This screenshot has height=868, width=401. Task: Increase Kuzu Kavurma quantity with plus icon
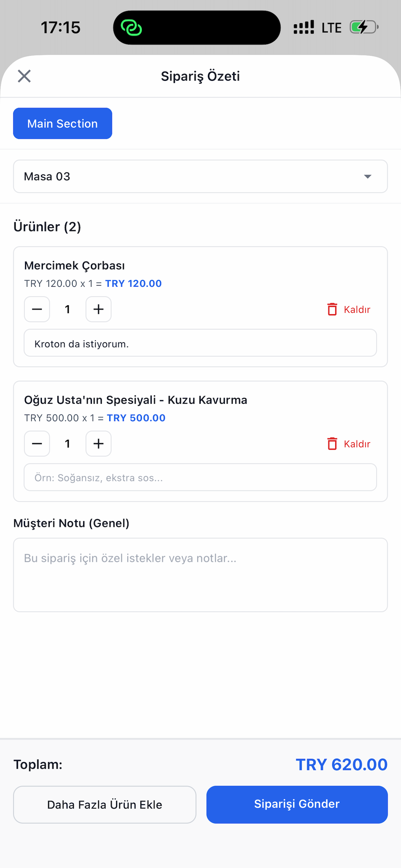(98, 443)
